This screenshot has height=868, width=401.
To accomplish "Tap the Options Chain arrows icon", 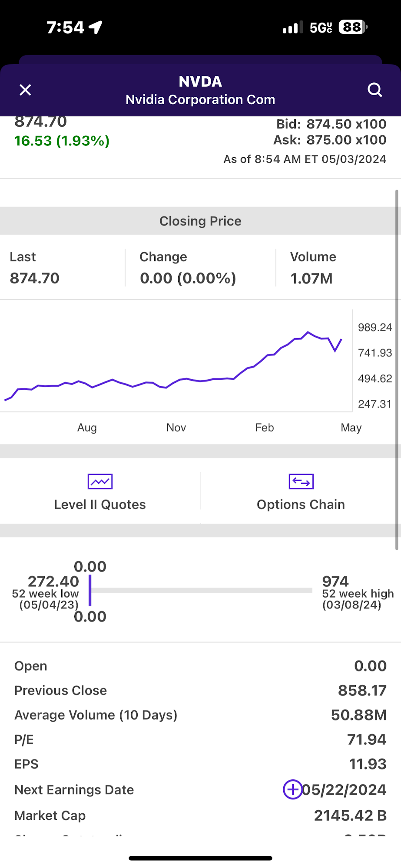I will [301, 481].
